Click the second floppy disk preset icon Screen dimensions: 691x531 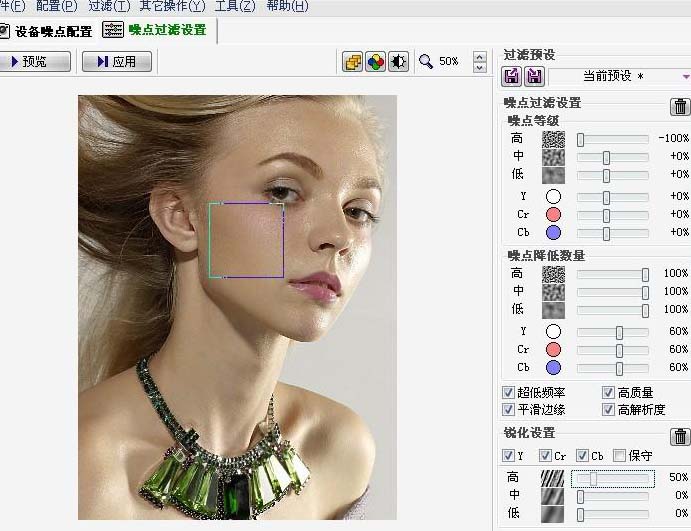534,77
